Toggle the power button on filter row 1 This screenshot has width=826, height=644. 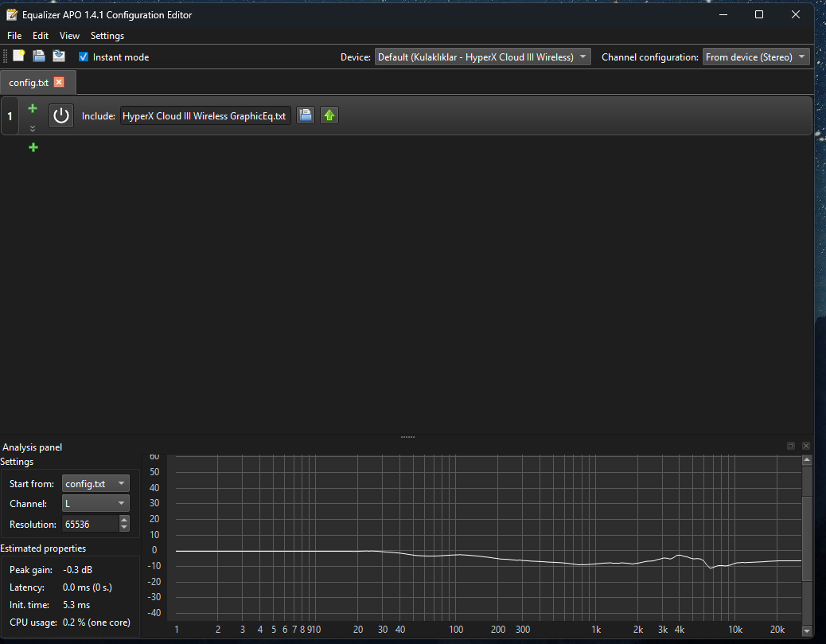pyautogui.click(x=61, y=116)
